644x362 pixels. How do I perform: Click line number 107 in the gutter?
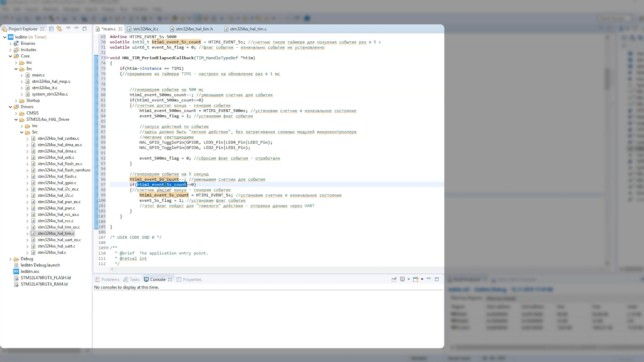click(102, 238)
